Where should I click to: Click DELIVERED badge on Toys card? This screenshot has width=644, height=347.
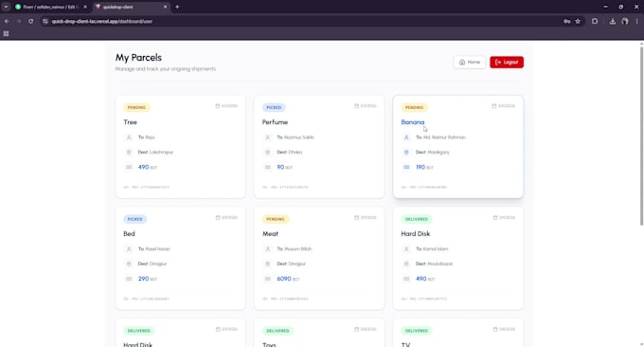(x=277, y=331)
